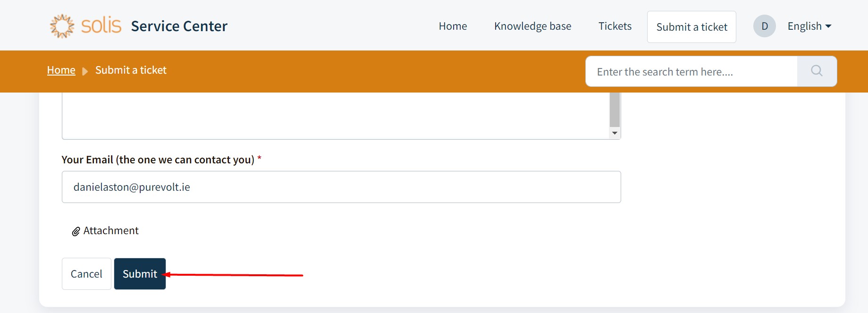Click the Attachment link text

111,231
